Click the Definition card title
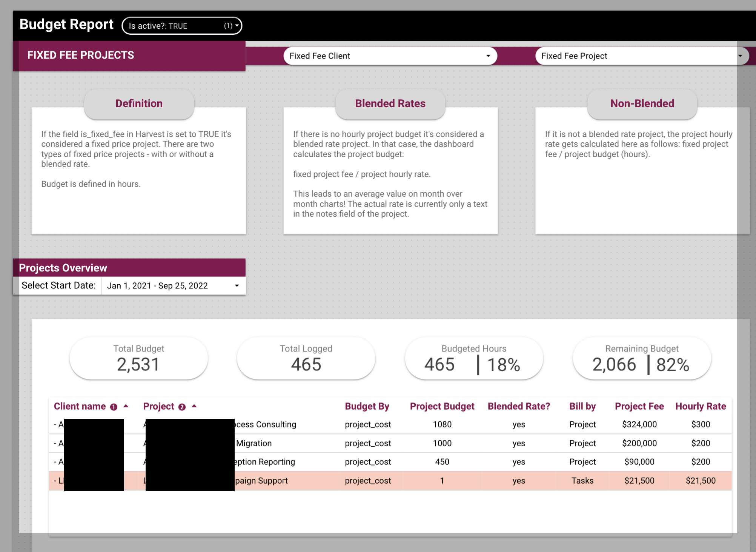The height and width of the screenshot is (552, 756). pos(139,103)
